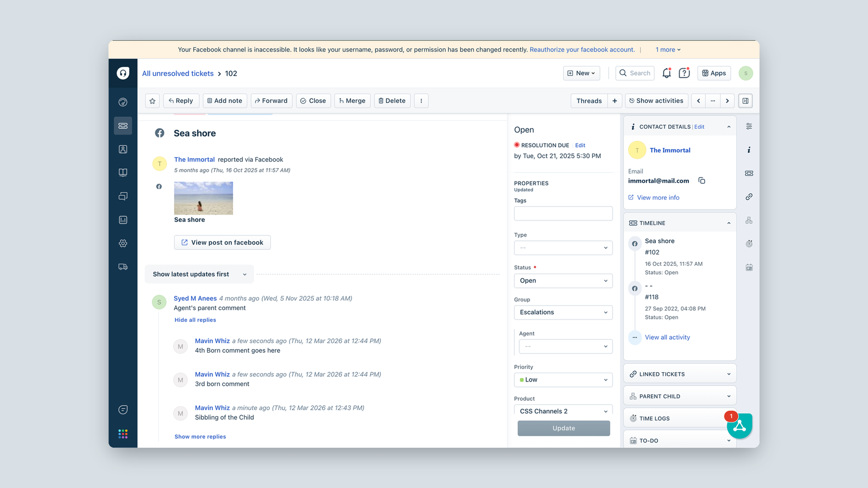This screenshot has height=488, width=868.
Task: Open the notifications bell
Action: 666,73
